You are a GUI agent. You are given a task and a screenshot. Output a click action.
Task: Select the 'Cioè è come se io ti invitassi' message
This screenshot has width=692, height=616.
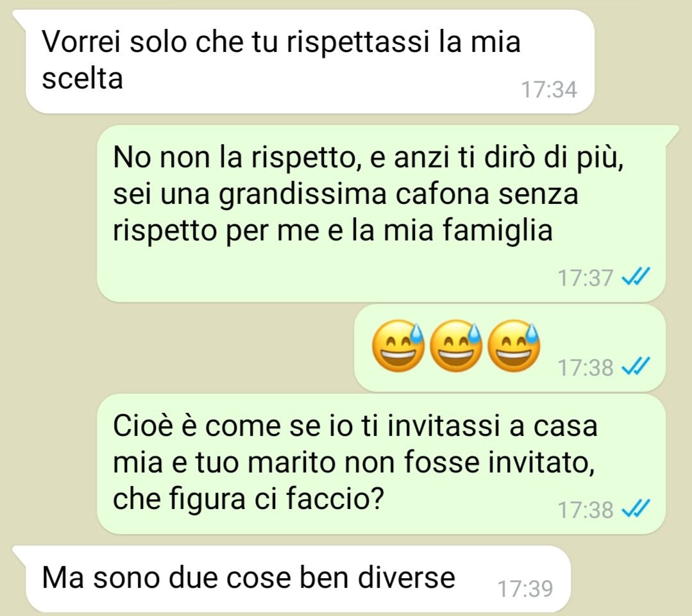[381, 463]
